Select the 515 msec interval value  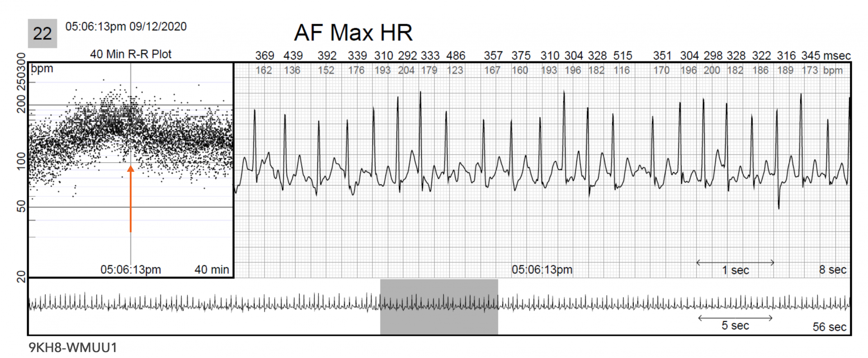click(623, 56)
